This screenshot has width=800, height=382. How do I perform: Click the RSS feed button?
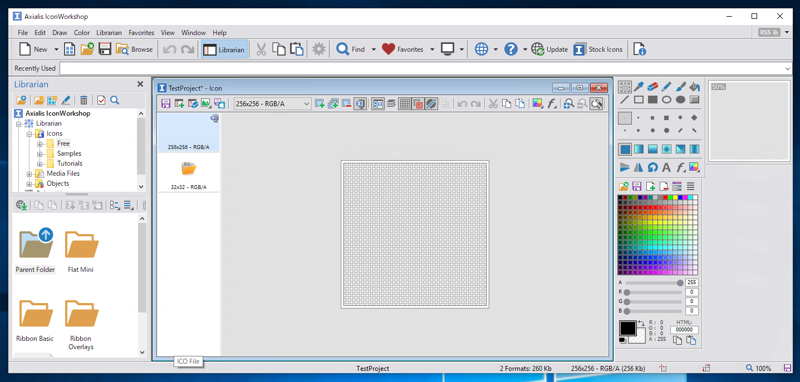click(769, 33)
